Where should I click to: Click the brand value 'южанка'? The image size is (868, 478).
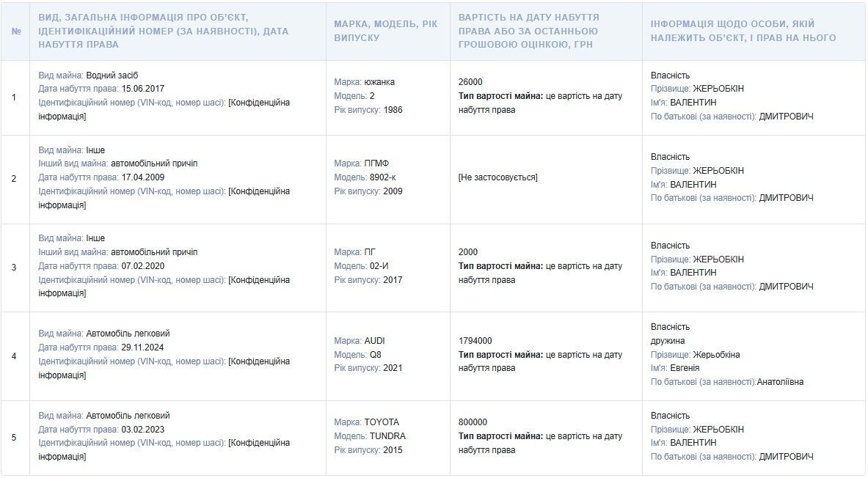coord(379,82)
